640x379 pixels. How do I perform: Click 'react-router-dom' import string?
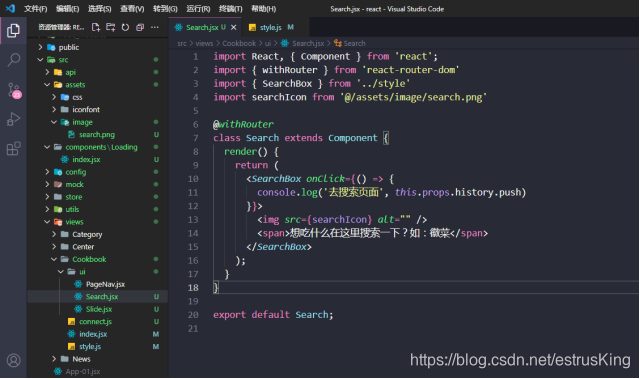pyautogui.click(x=411, y=70)
